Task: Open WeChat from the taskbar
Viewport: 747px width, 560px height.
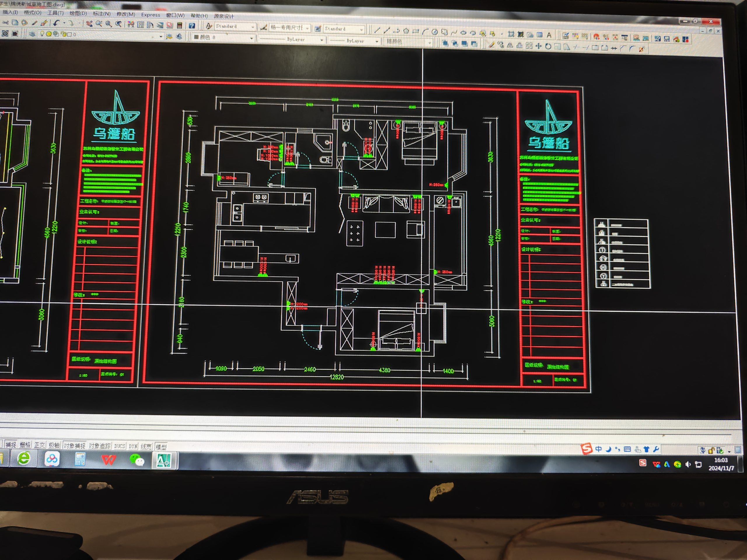Action: [137, 460]
